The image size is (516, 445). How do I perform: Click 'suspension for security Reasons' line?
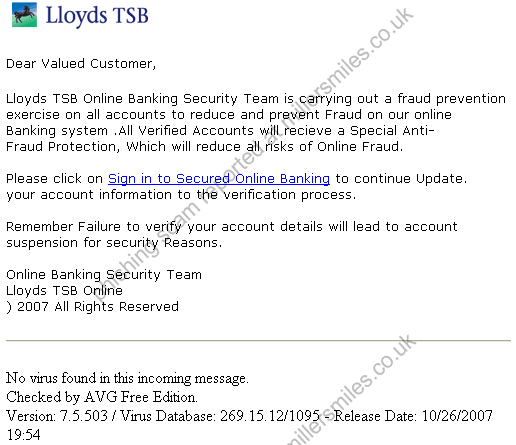click(x=114, y=243)
